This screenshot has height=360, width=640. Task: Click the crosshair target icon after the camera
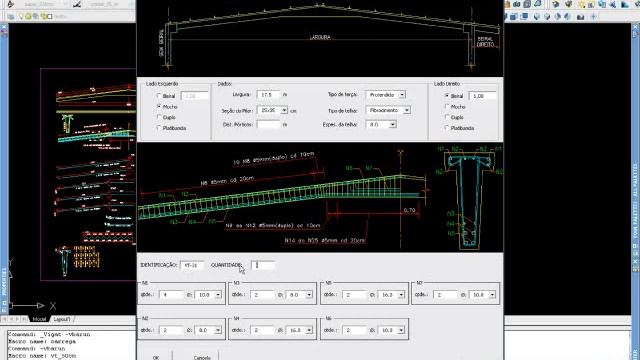593,17
